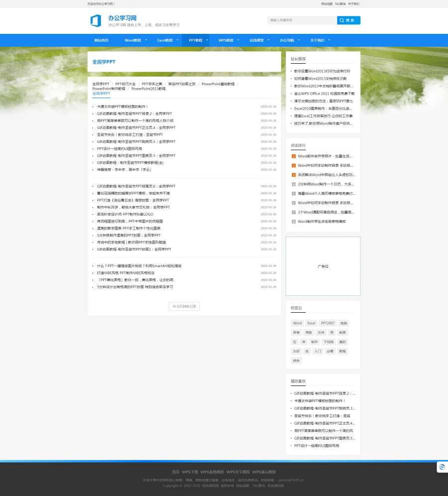Click the floating icon at bottom right
Viewport: 448px width, 496px height.
442,467
